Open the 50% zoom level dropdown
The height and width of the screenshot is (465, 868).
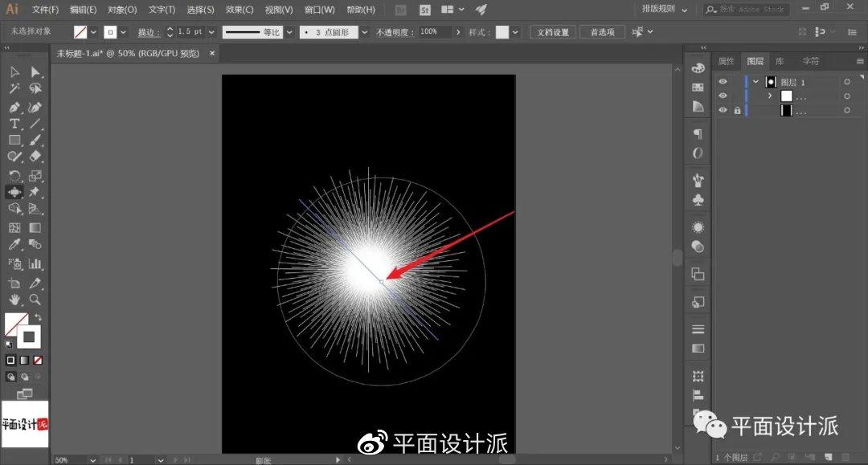coord(92,460)
